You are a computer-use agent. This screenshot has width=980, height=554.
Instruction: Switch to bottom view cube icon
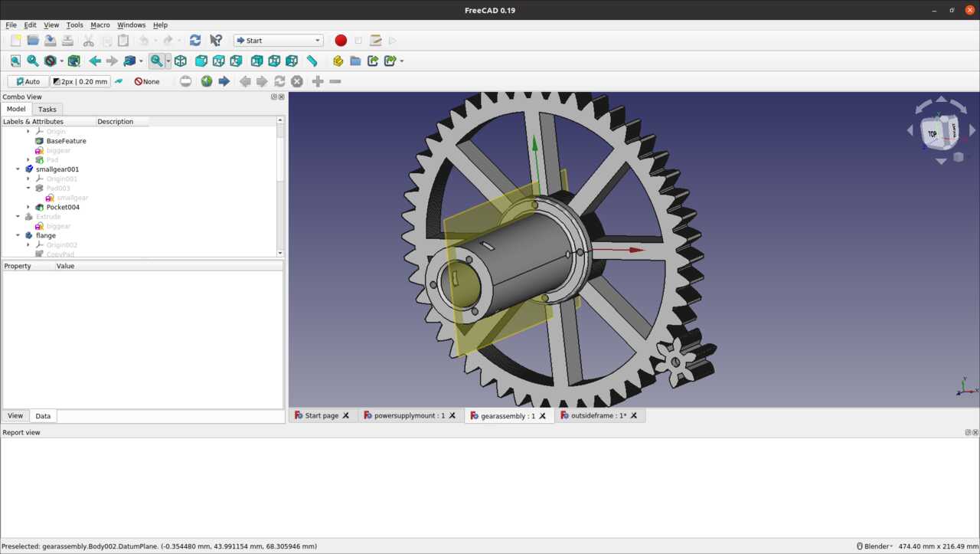point(274,61)
